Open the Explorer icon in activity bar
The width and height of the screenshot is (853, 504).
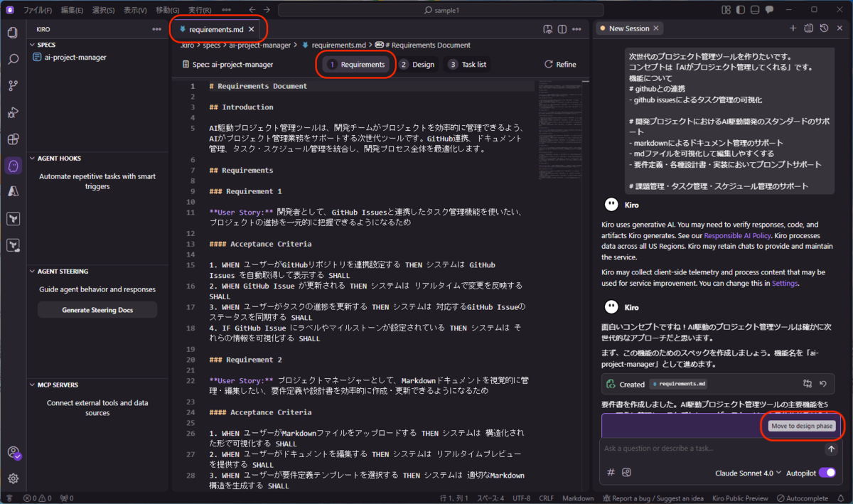pos(12,33)
